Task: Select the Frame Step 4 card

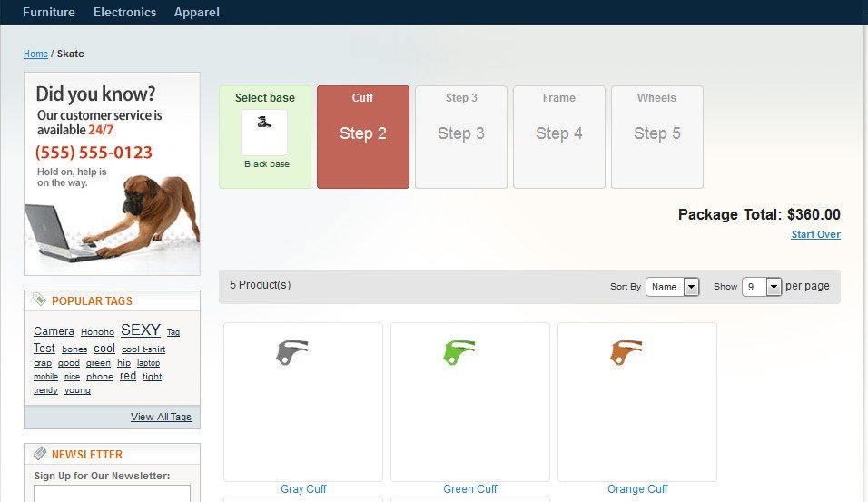Action: 559,137
